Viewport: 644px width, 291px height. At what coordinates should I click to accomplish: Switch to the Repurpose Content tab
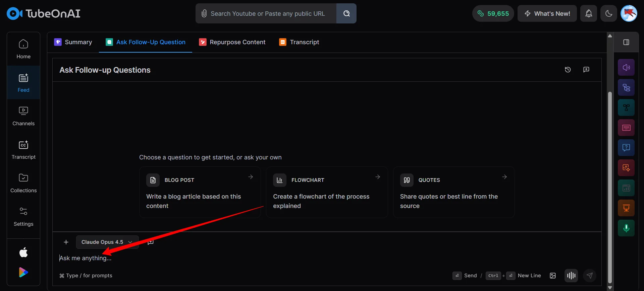tap(232, 42)
